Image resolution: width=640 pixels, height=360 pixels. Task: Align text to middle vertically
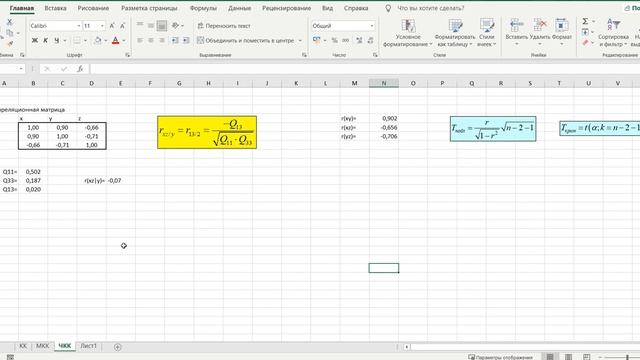pos(151,25)
